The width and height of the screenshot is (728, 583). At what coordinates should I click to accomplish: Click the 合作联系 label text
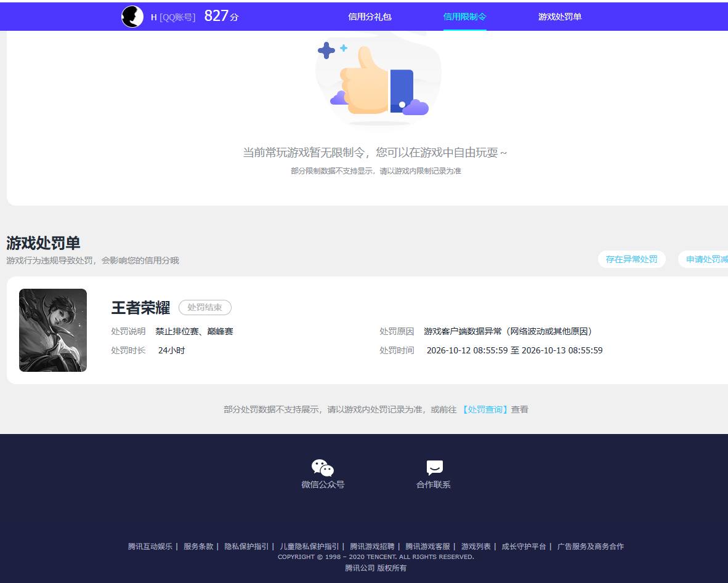[x=434, y=484]
